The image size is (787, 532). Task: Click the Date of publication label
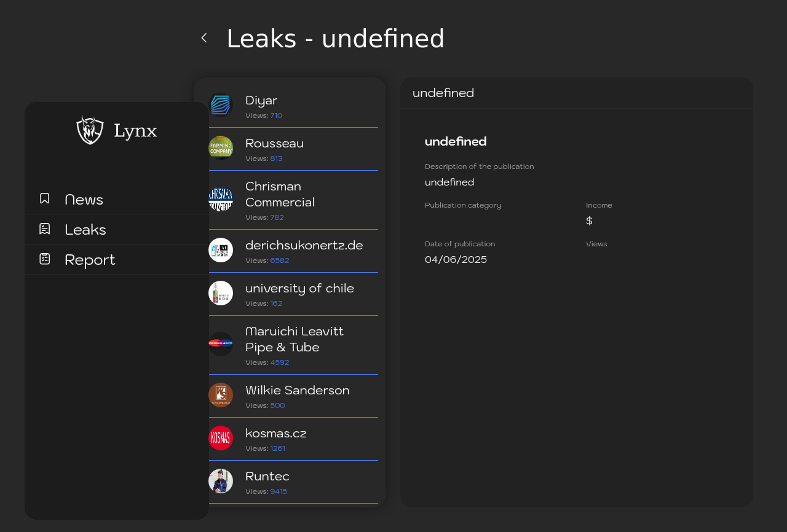pyautogui.click(x=460, y=244)
